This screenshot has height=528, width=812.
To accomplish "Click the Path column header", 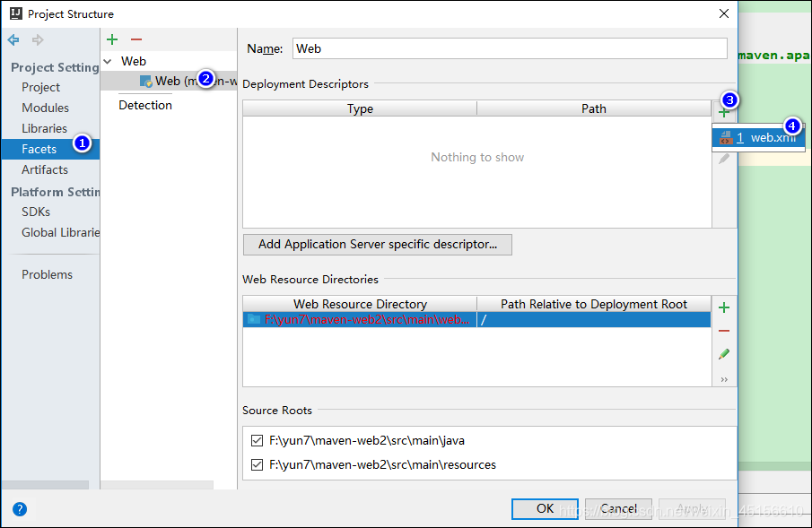I will click(x=594, y=108).
